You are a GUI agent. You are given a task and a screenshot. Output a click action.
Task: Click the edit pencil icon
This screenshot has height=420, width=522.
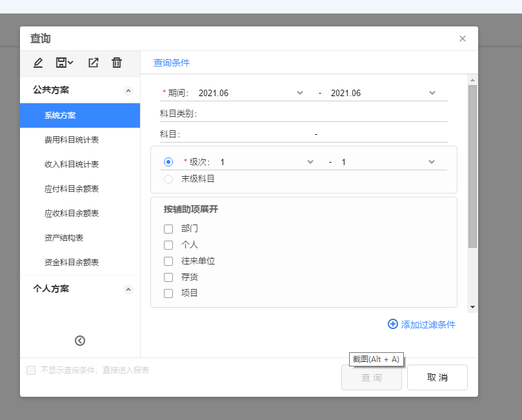pyautogui.click(x=38, y=63)
